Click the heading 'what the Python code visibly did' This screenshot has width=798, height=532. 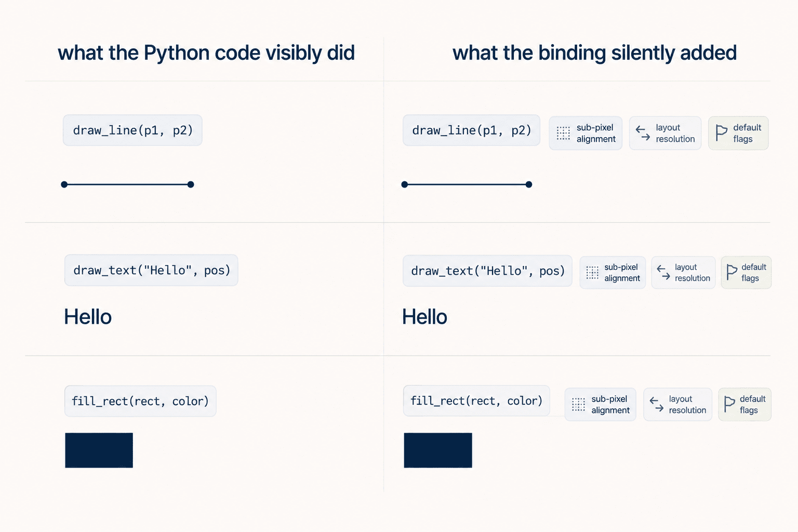(206, 53)
